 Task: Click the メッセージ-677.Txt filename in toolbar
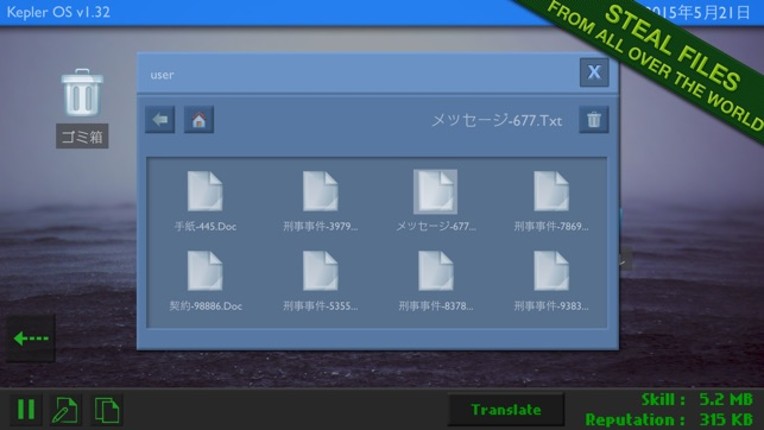(x=497, y=120)
